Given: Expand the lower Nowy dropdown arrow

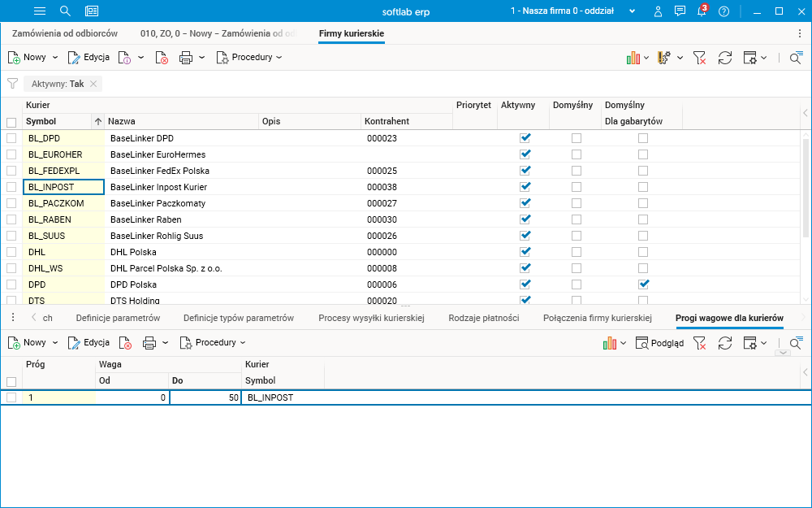Looking at the screenshot, I should point(55,343).
